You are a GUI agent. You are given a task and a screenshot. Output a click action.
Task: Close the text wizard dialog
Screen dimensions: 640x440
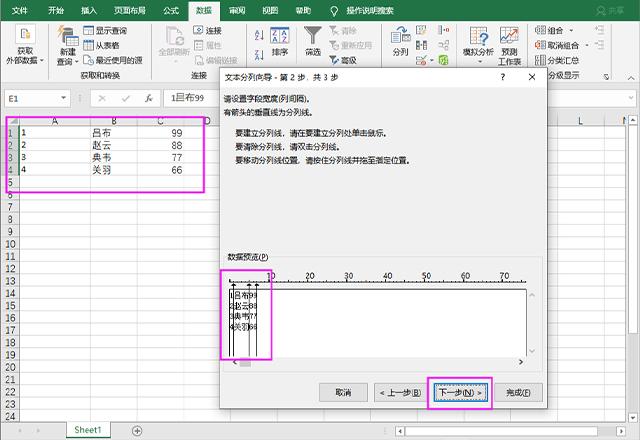pos(532,77)
